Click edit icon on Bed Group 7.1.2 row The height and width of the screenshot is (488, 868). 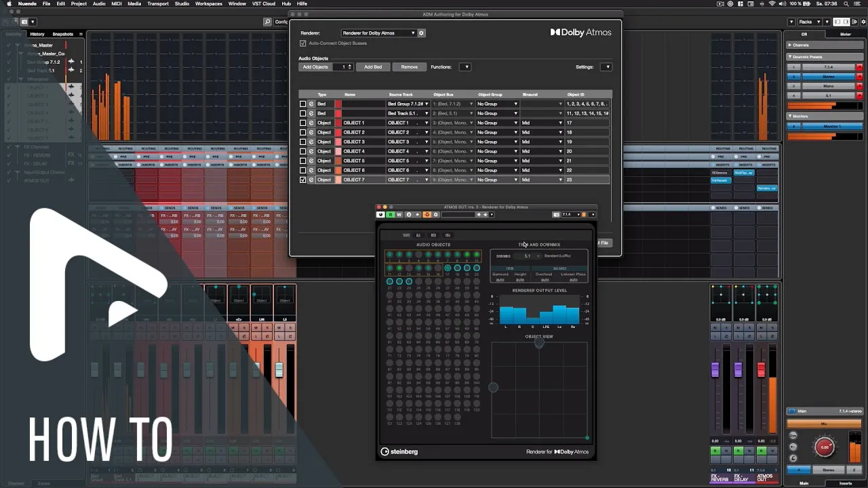point(311,104)
